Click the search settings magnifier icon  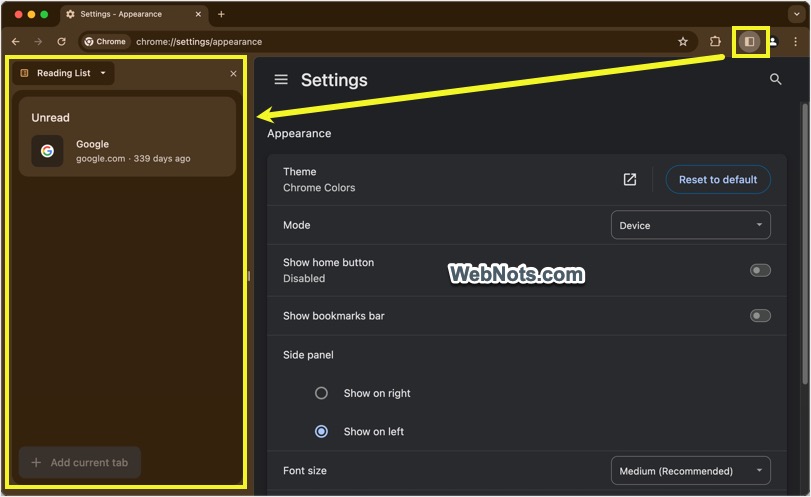coord(775,80)
